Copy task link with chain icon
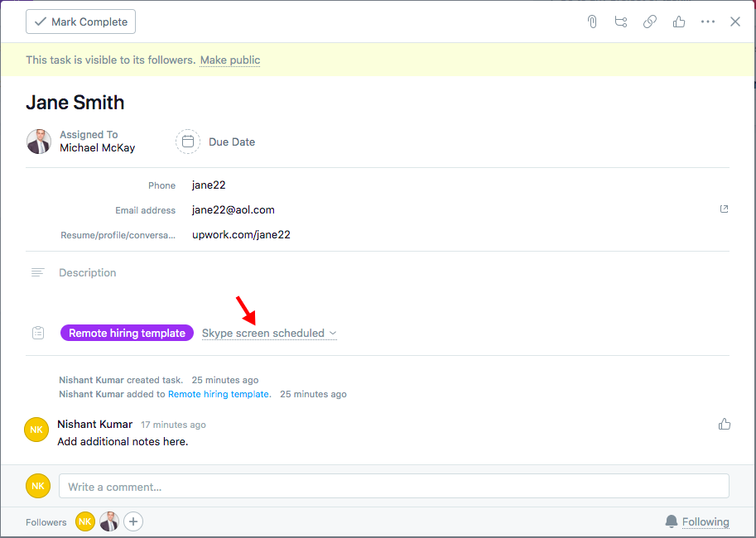This screenshot has width=756, height=538. coord(650,22)
